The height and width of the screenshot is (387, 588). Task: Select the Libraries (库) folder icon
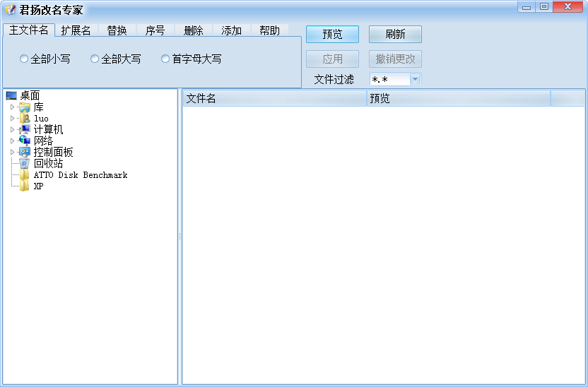[25, 107]
